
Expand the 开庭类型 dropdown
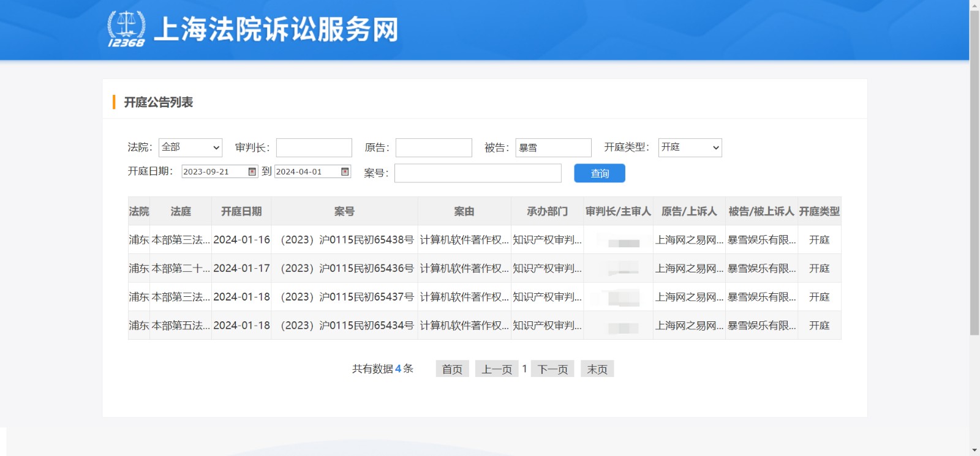pos(690,148)
